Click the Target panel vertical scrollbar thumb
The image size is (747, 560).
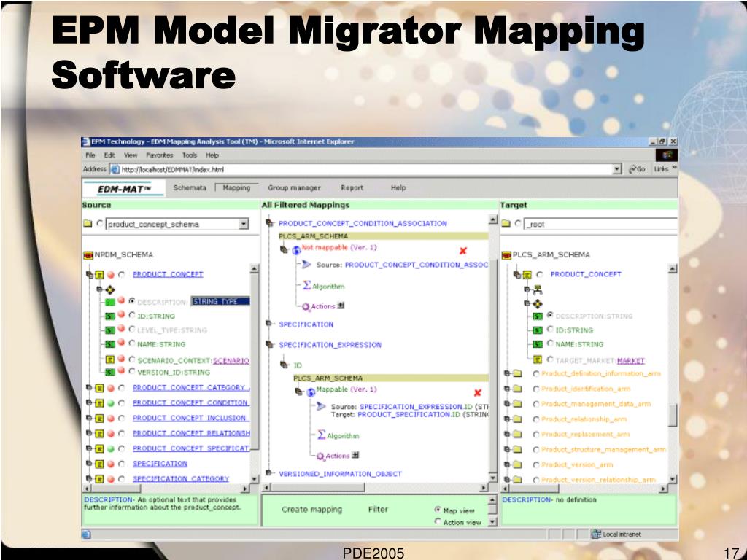coord(673,415)
